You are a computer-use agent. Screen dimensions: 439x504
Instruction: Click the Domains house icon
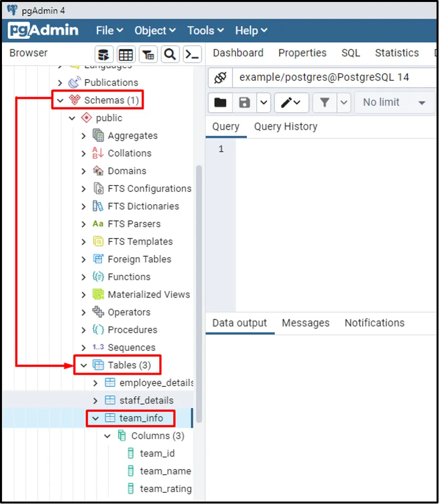pos(98,171)
